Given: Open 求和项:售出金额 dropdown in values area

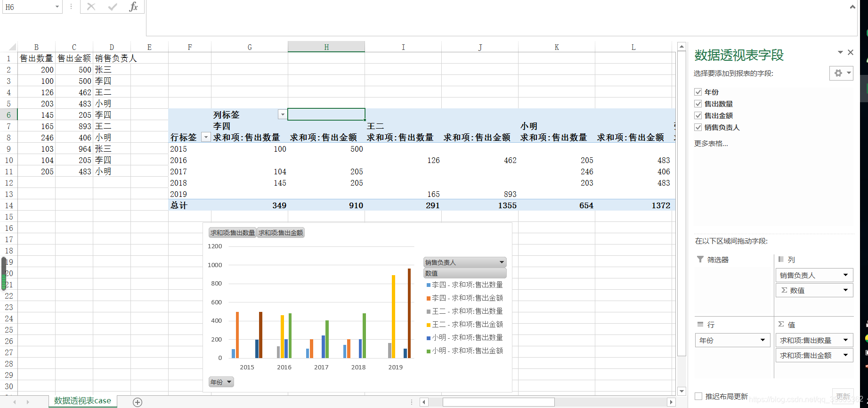Looking at the screenshot, I should pos(845,355).
